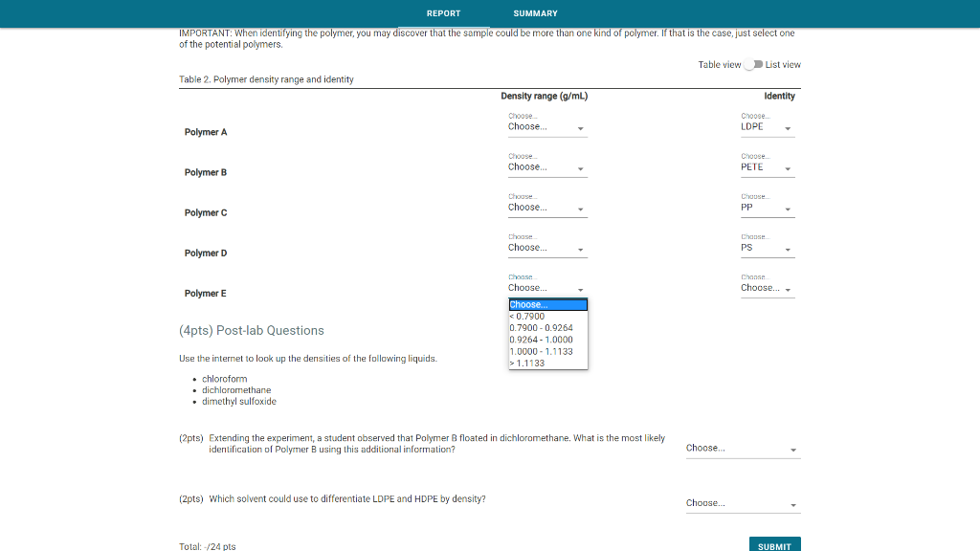The image size is (980, 551).
Task: Open Polymer D density range dropdown
Action: pyautogui.click(x=546, y=247)
